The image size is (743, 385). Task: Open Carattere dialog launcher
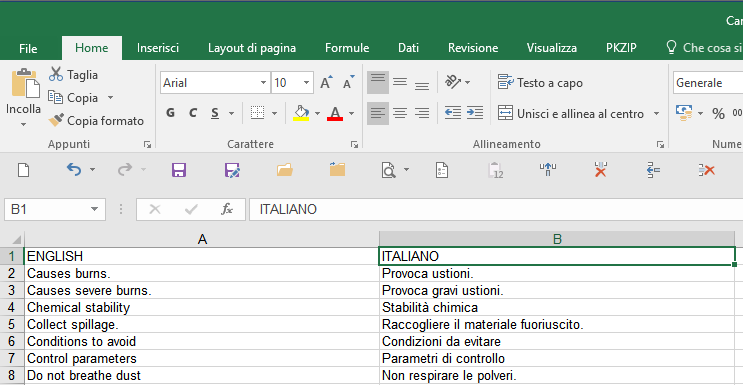pos(354,145)
